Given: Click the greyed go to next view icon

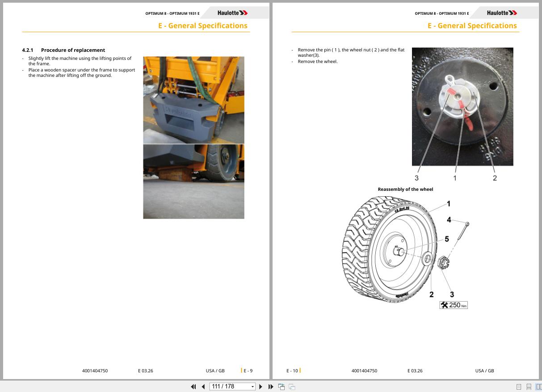Looking at the screenshot, I should [292, 387].
